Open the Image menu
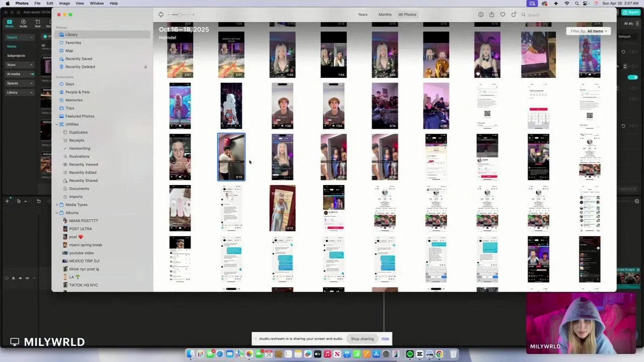644x362 pixels. coord(64,4)
